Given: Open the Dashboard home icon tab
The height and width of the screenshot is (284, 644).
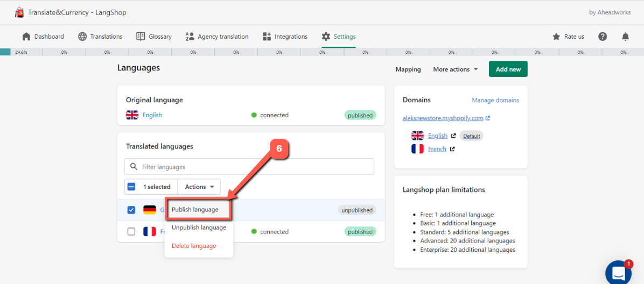Looking at the screenshot, I should pyautogui.click(x=26, y=37).
